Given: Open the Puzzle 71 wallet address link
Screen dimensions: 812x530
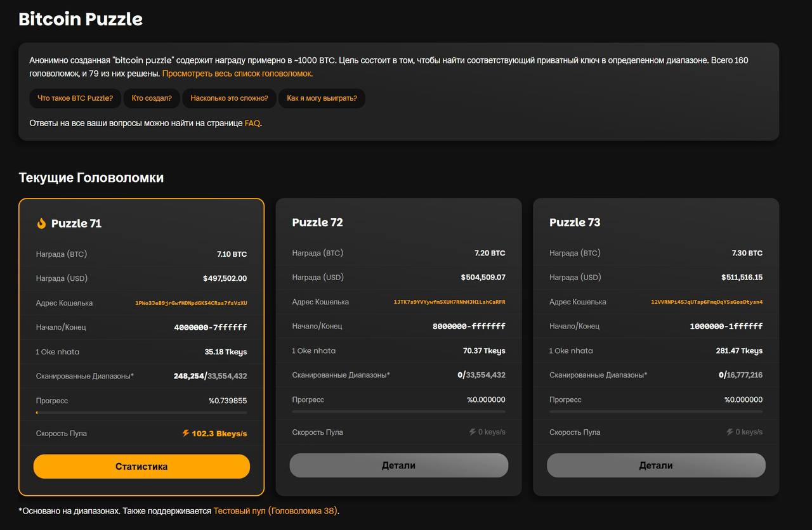Looking at the screenshot, I should (191, 303).
